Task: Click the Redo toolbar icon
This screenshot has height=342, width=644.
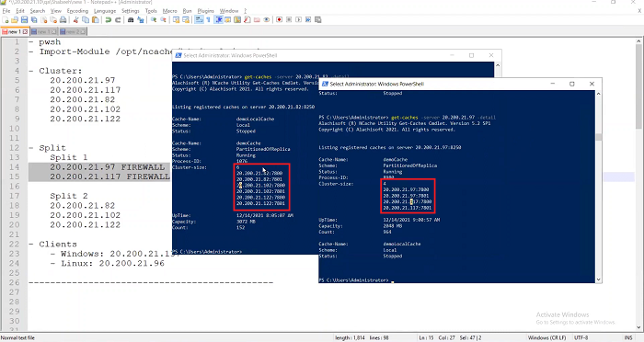Action: click(x=118, y=19)
